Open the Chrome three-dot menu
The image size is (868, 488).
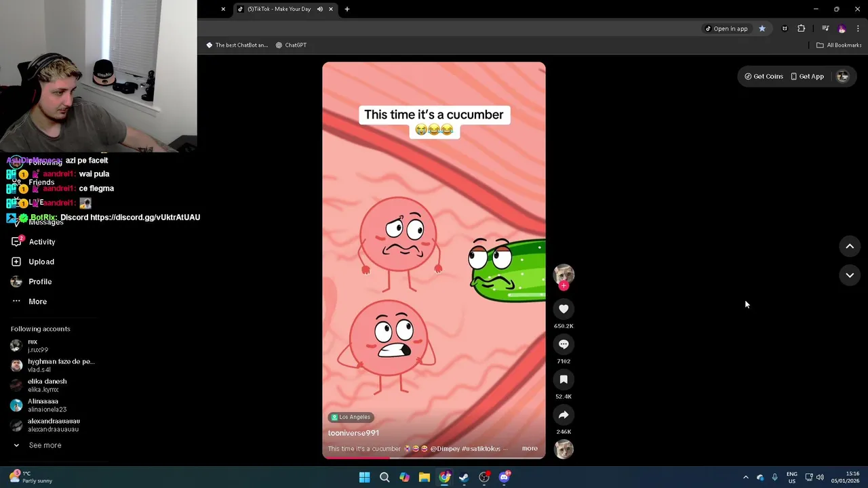(x=859, y=28)
